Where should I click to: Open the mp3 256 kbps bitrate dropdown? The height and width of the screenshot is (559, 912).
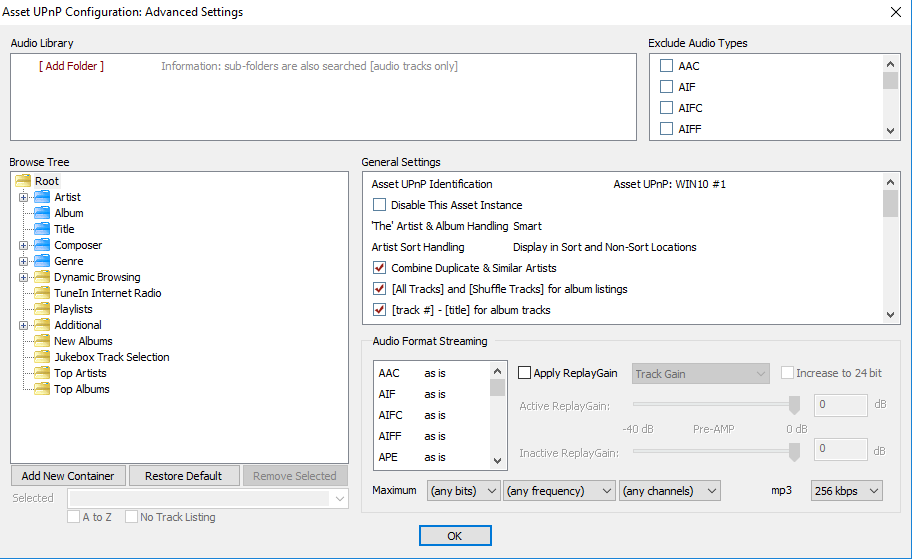[847, 491]
